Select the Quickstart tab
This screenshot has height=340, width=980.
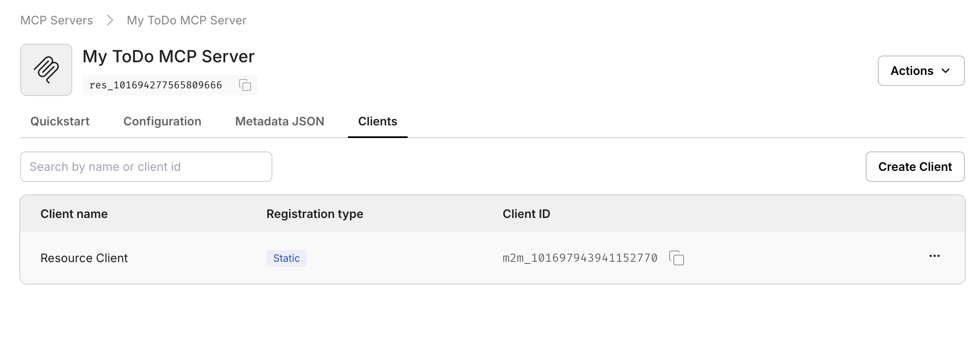(x=60, y=121)
